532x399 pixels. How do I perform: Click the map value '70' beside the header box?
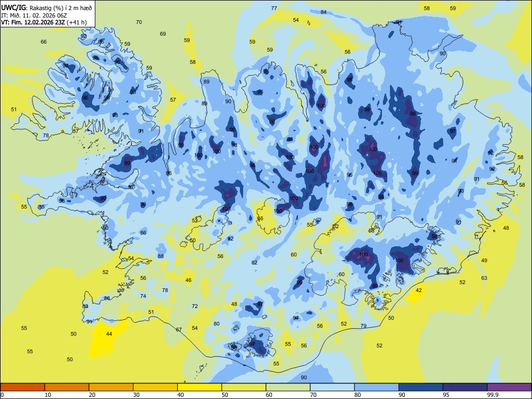(139, 22)
